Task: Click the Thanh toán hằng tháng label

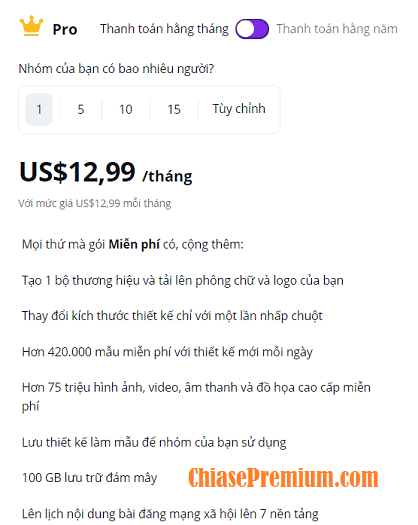Action: (x=164, y=29)
